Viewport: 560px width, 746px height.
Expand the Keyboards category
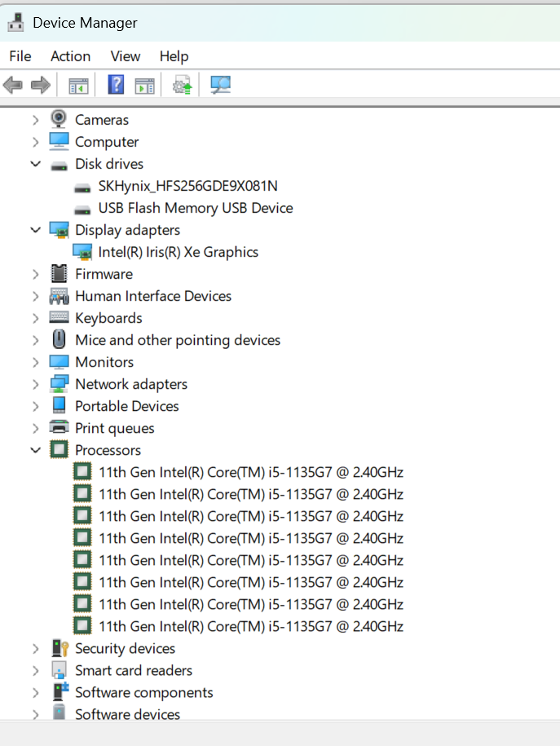[36, 318]
